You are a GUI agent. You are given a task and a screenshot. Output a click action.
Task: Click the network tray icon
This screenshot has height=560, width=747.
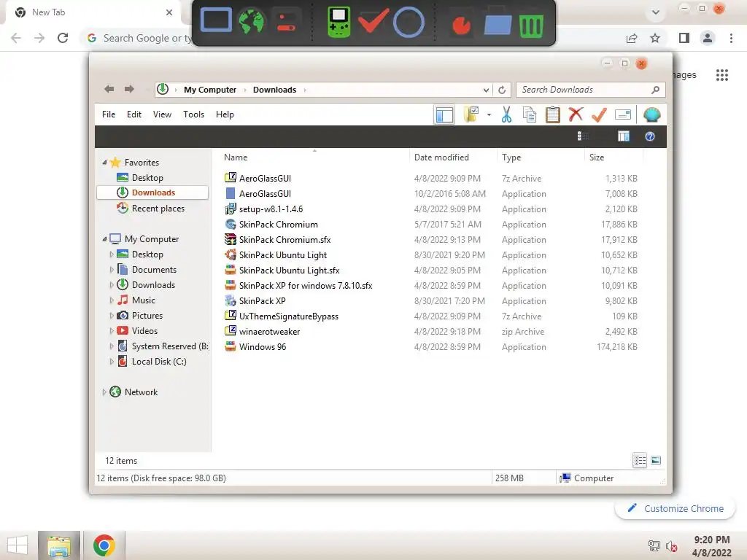pyautogui.click(x=654, y=546)
